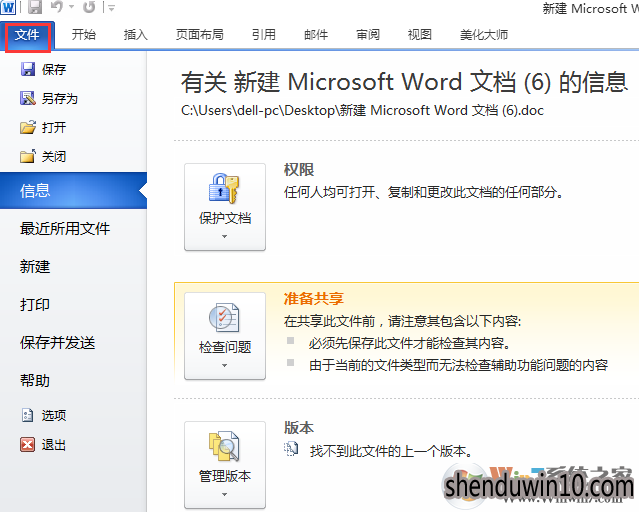This screenshot has height=512, width=639.
Task: Open the Undo history dropdown arrow
Action: (71, 7)
